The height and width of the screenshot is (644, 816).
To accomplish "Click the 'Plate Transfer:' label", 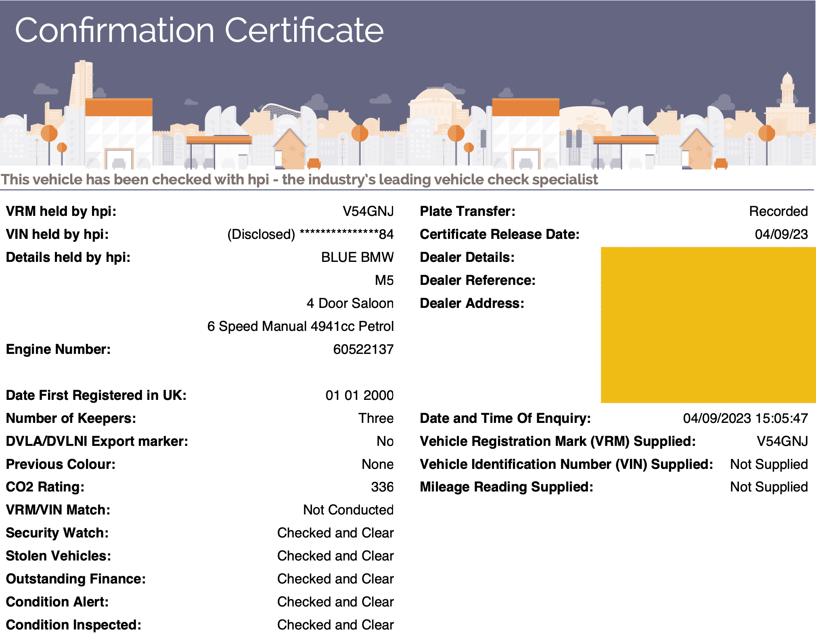I will tap(468, 211).
